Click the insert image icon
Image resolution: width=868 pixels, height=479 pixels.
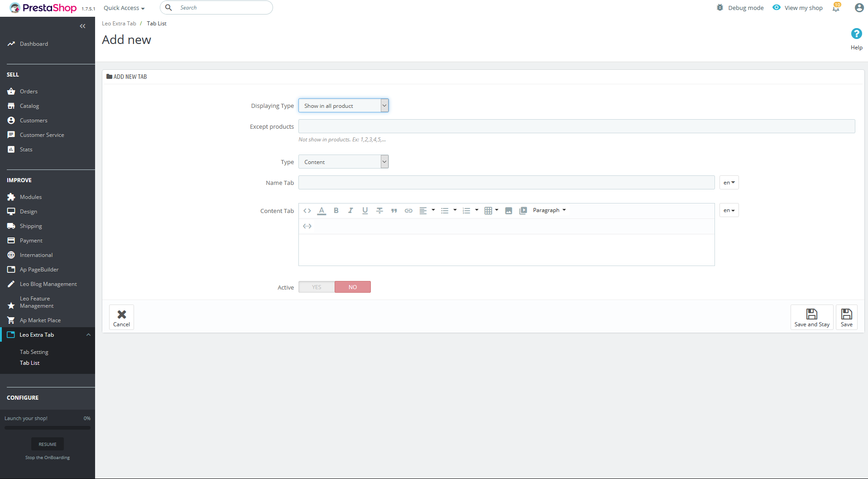pos(508,210)
